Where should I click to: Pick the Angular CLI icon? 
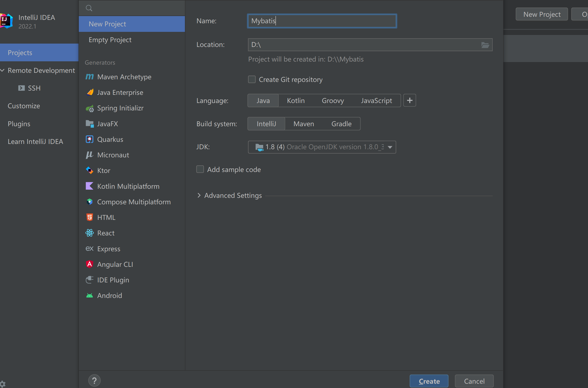point(89,264)
